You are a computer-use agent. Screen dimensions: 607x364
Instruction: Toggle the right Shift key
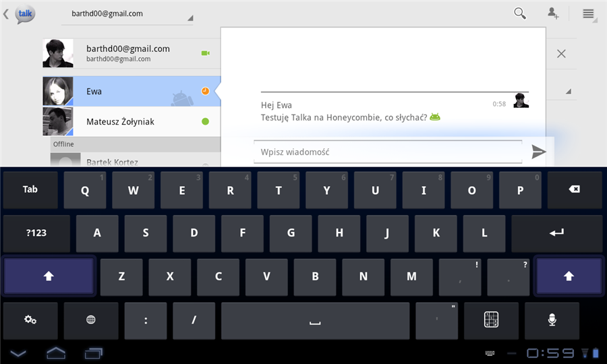click(x=569, y=276)
